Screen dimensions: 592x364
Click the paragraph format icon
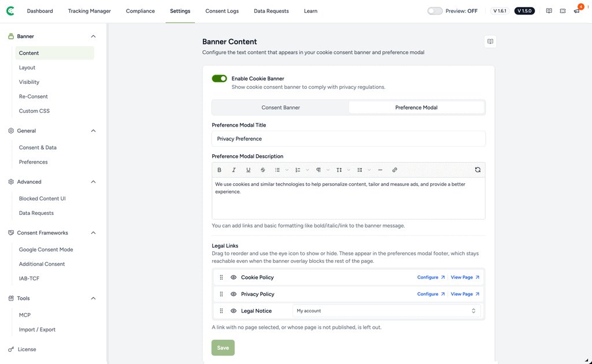point(319,170)
